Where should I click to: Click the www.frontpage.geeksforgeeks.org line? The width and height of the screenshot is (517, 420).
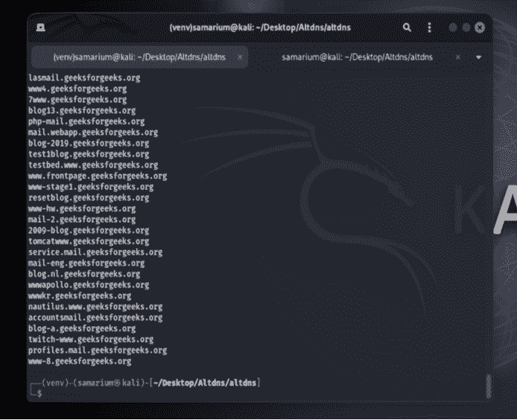[x=98, y=176]
